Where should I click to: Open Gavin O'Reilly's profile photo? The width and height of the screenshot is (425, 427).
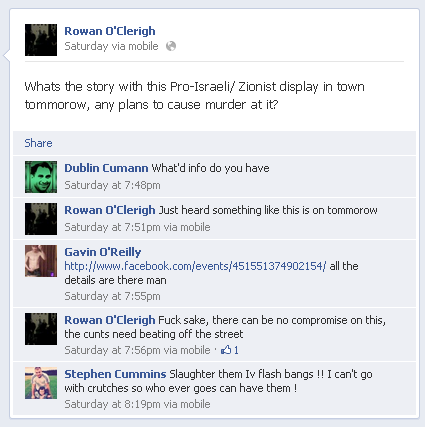point(41,261)
